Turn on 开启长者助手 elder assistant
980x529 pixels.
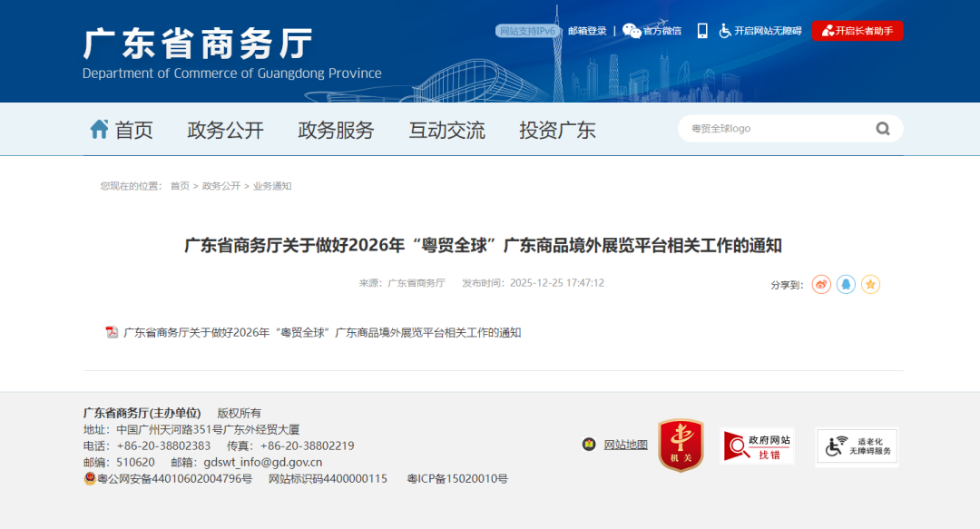[x=857, y=31]
